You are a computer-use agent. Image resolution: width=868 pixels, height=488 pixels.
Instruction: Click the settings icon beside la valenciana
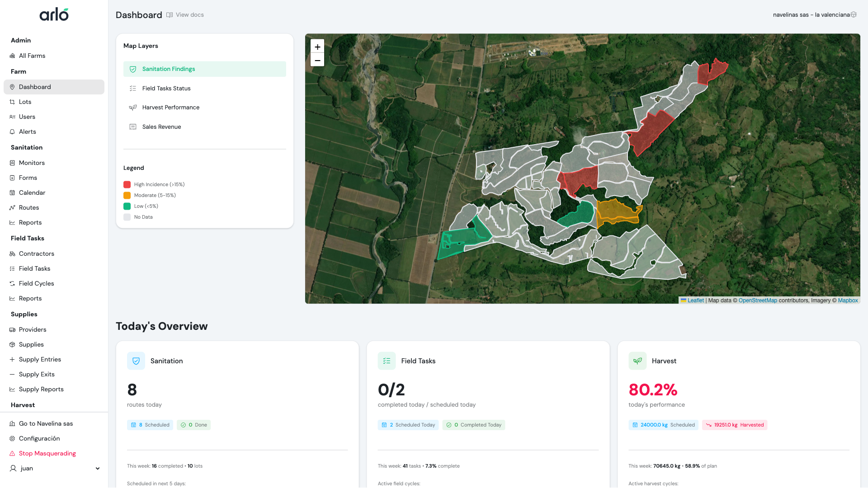tap(854, 14)
